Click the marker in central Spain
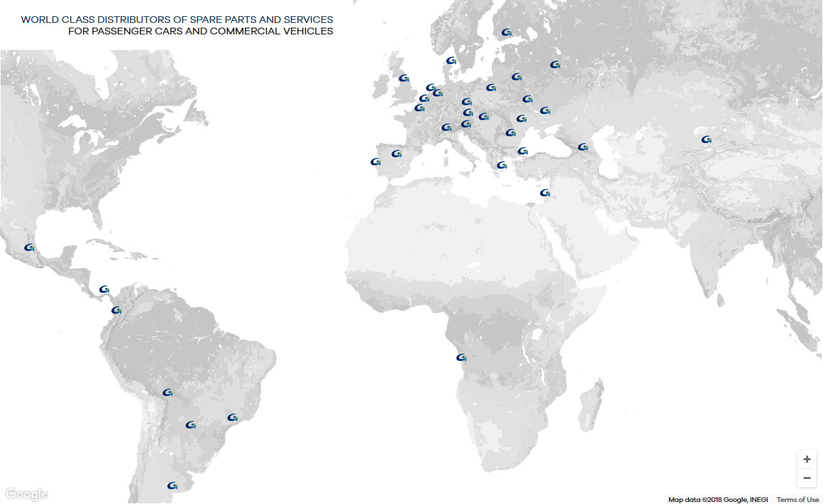Viewport: 823px width, 504px height. 396,154
